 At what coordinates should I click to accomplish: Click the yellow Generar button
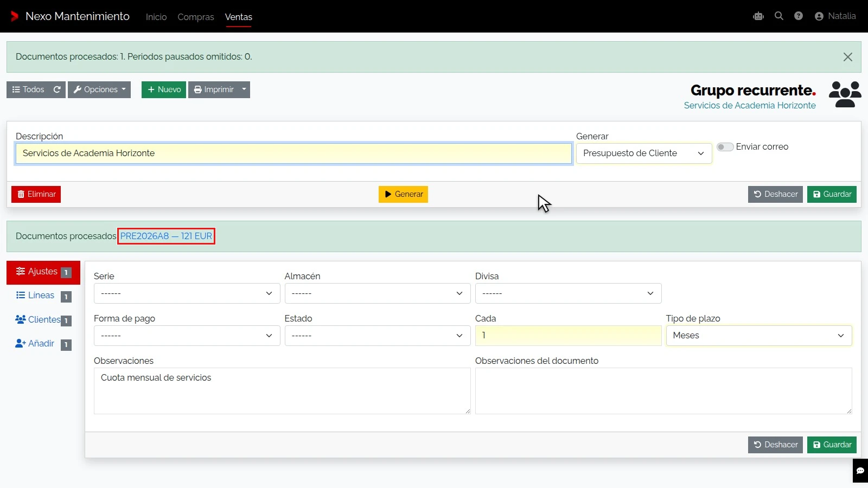(x=403, y=194)
